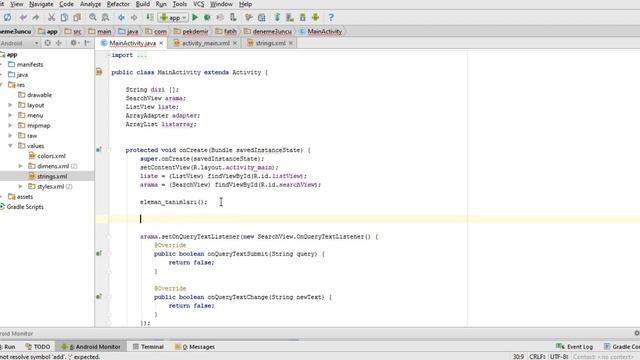Open the VCS menu

click(198, 4)
